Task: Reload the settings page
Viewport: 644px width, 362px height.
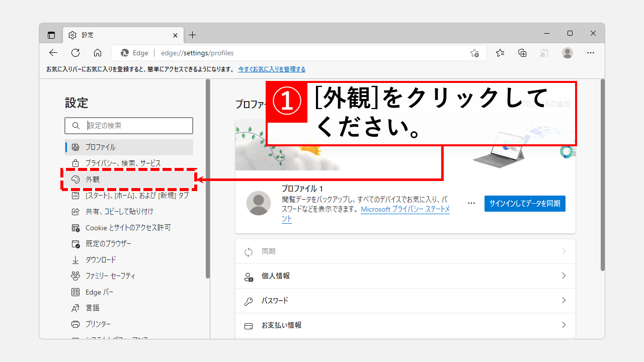Action: click(x=75, y=53)
